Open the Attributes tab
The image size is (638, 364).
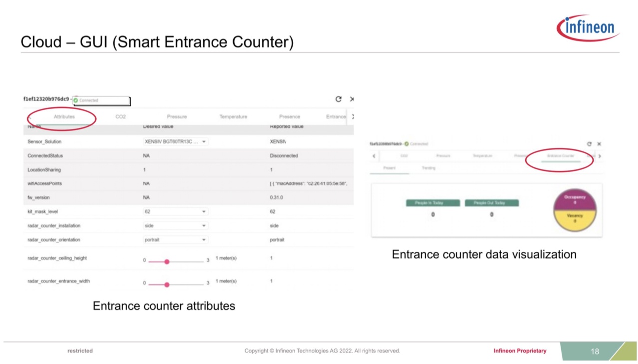[64, 117]
